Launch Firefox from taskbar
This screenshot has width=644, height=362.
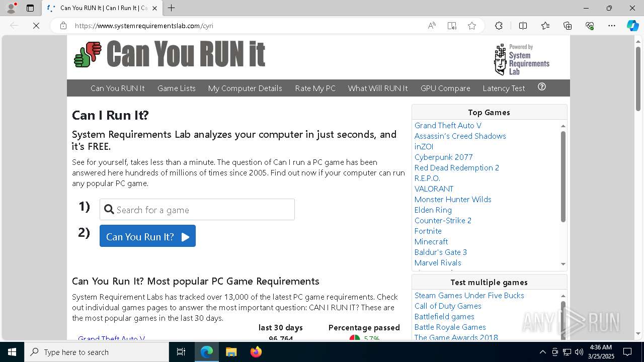(256, 352)
